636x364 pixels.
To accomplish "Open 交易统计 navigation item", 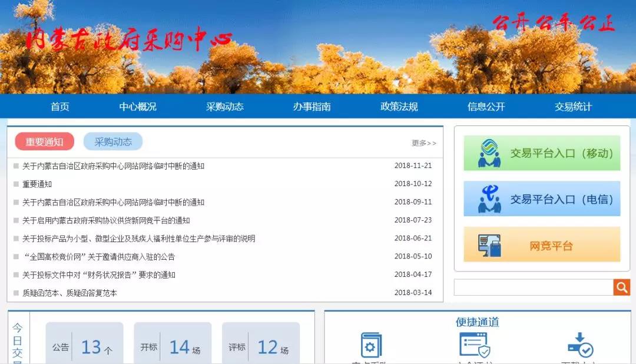I will pos(574,107).
